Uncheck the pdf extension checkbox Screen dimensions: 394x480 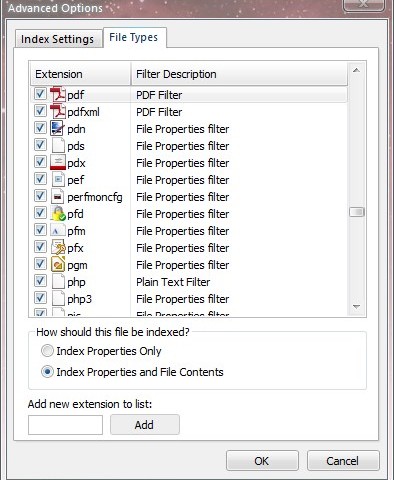[40, 94]
